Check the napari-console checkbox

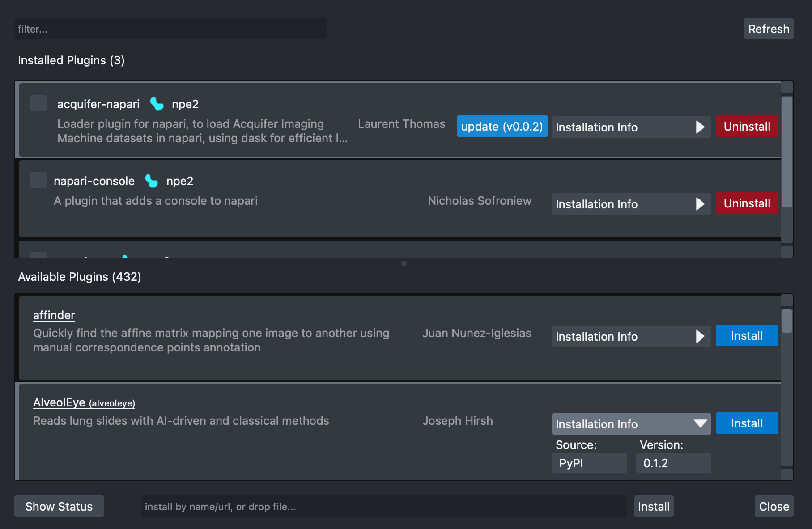38,179
